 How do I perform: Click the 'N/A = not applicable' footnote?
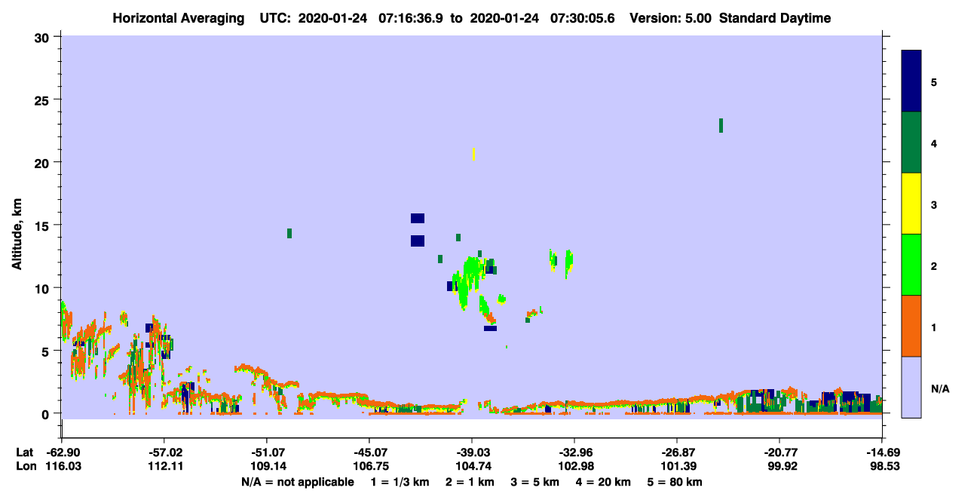coord(298,482)
